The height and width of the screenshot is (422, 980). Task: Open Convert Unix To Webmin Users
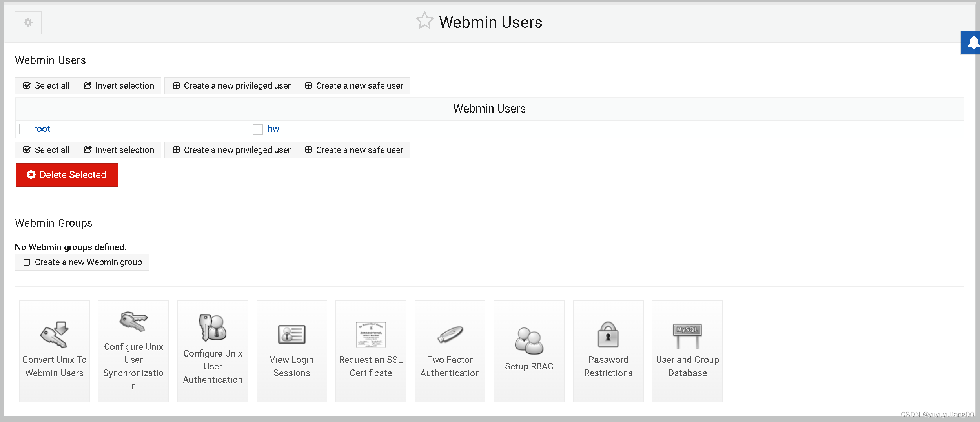coord(54,351)
